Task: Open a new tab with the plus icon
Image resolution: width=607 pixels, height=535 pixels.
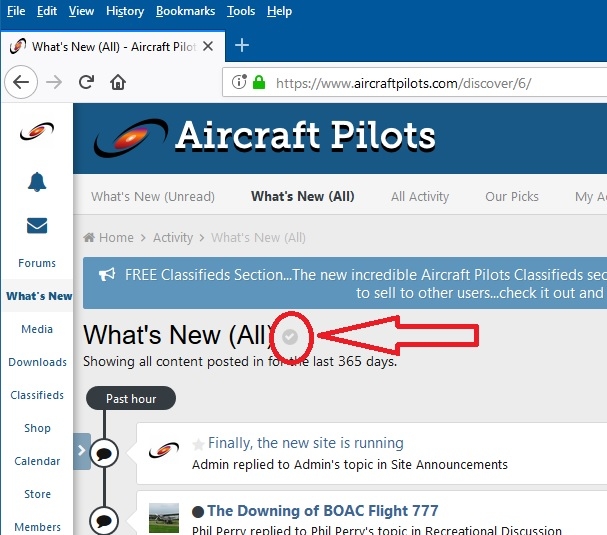Action: [242, 45]
